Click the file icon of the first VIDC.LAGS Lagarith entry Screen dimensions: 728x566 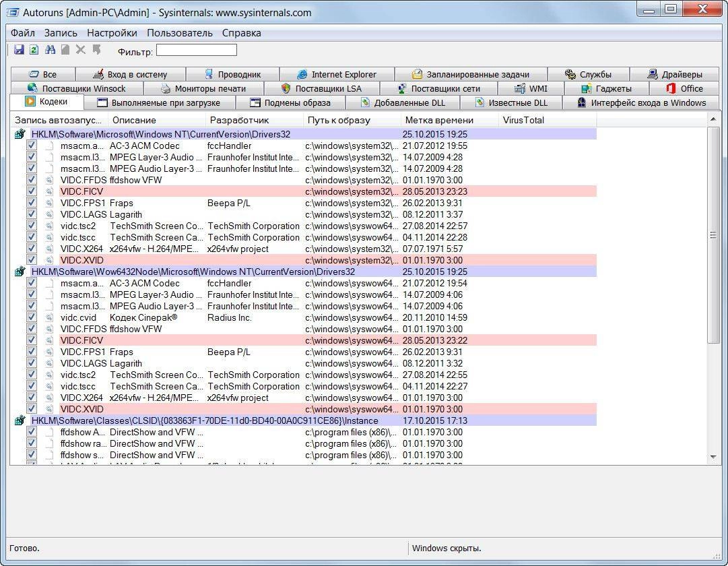[x=49, y=215]
